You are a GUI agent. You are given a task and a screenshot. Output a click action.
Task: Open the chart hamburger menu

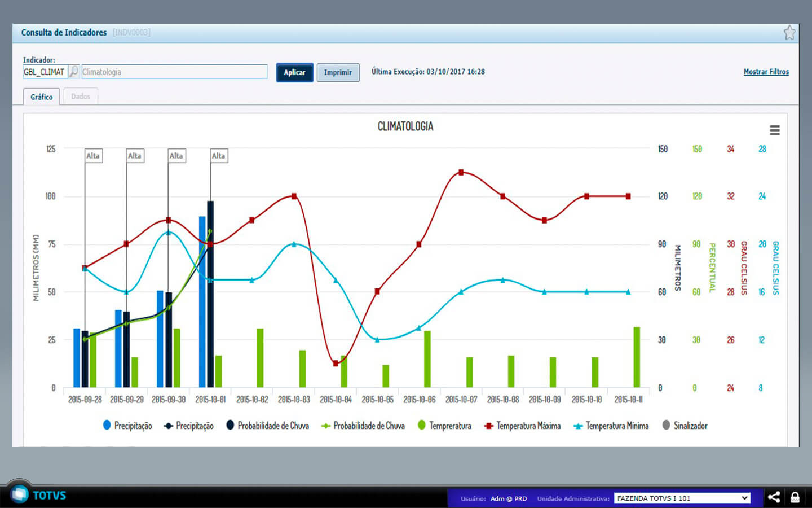point(775,130)
